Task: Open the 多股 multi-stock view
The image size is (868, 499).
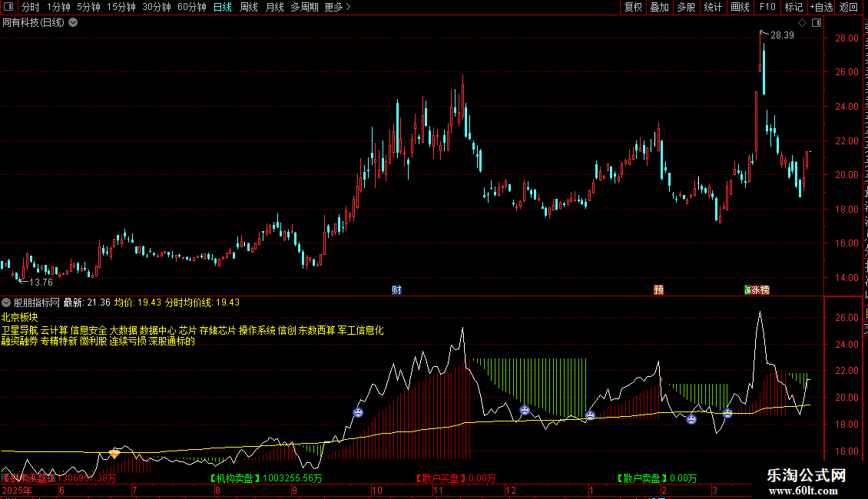Action: point(686,7)
